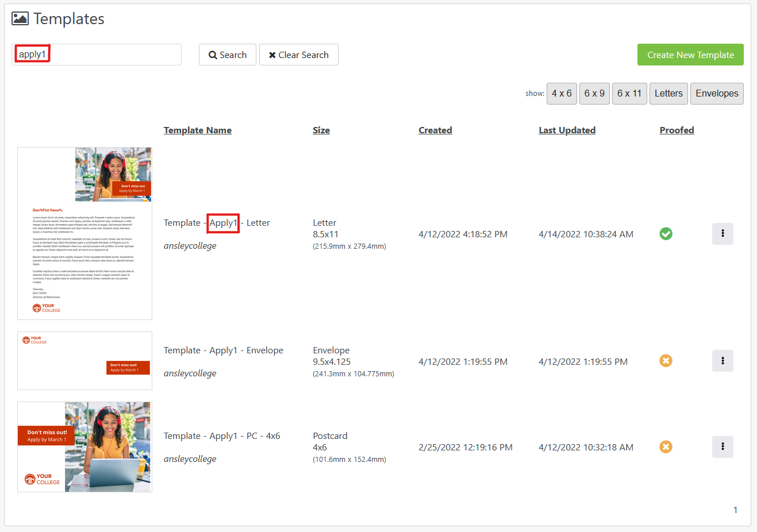Screen dimensions: 757x532
Task: Open the three-dot menu for the Apply1 Envelope row
Action: 723,361
